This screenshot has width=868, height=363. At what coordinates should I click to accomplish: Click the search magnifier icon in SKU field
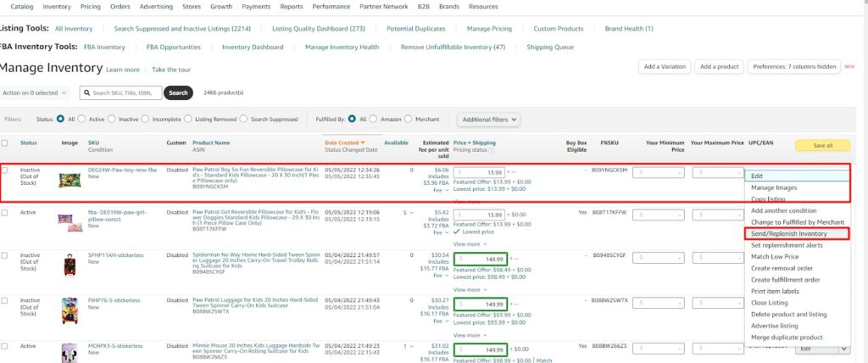86,92
